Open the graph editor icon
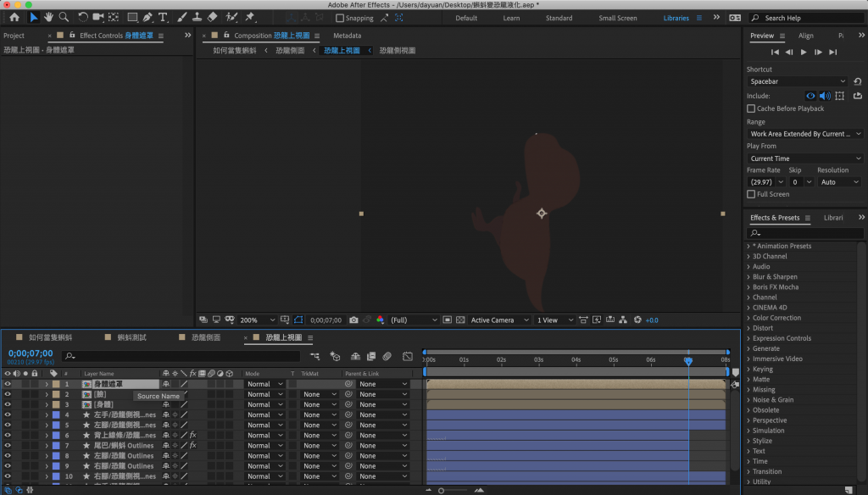 point(408,357)
